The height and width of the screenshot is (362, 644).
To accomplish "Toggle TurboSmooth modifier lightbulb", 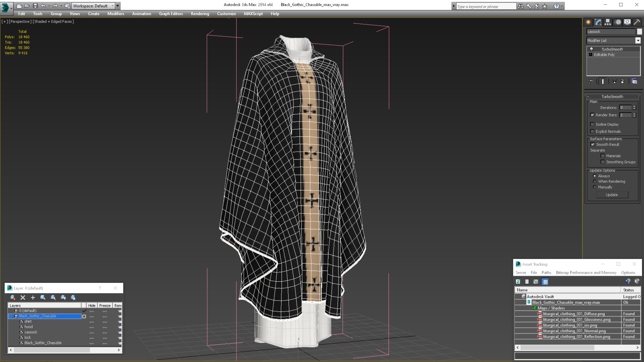I will (x=591, y=49).
